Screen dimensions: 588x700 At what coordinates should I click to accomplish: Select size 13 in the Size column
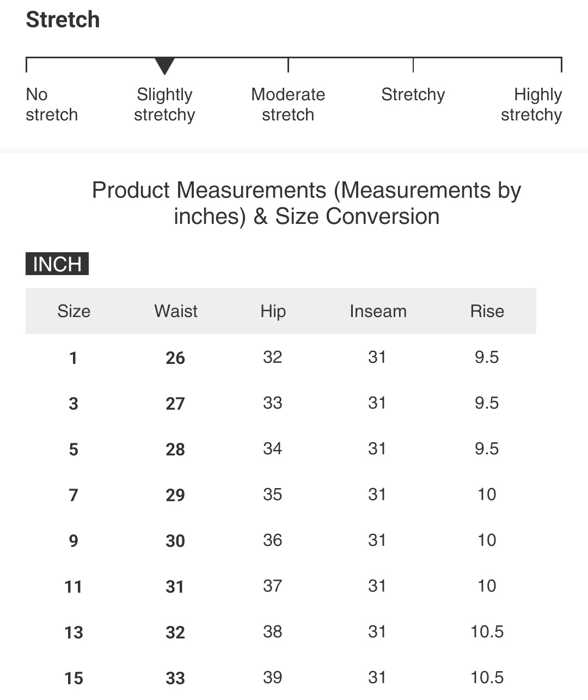(x=73, y=632)
